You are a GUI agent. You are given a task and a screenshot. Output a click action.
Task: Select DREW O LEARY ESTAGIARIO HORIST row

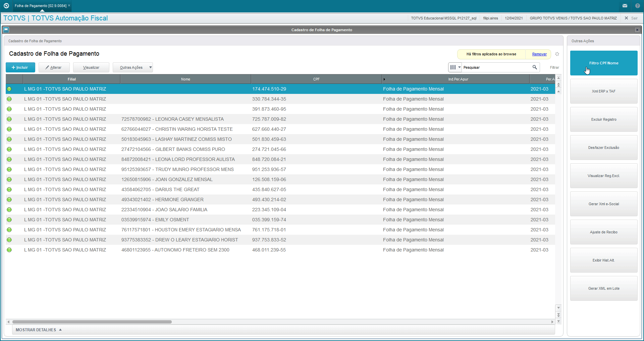[x=280, y=240]
